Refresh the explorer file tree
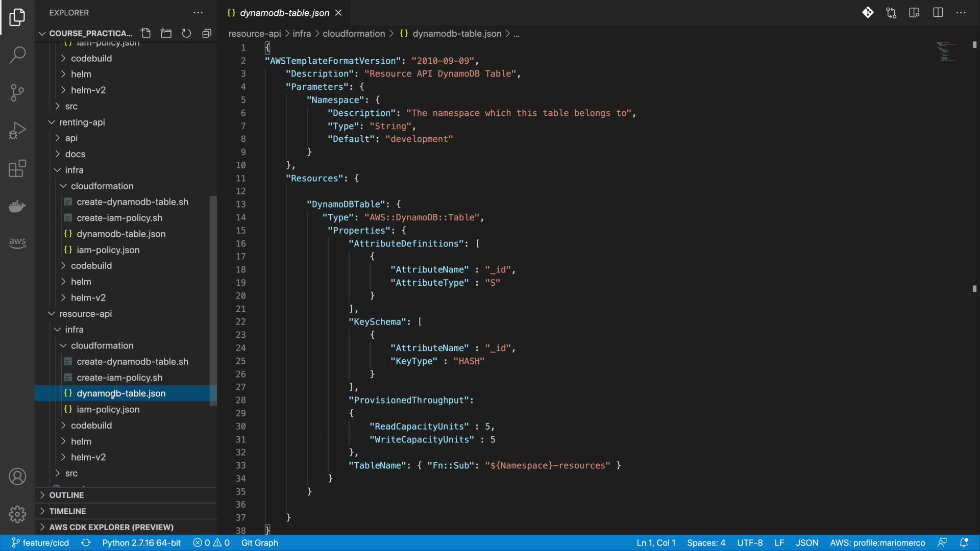 pos(186,33)
